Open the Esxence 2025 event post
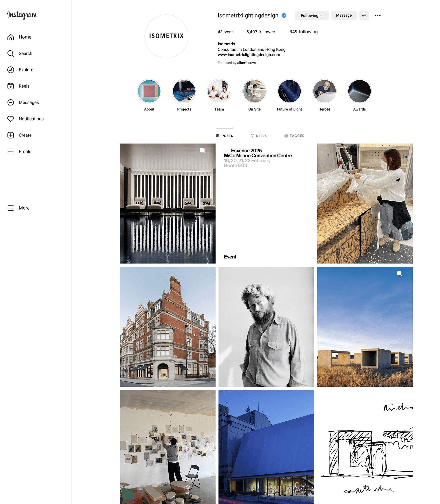Viewport: 440px width, 504px height. coord(266,203)
